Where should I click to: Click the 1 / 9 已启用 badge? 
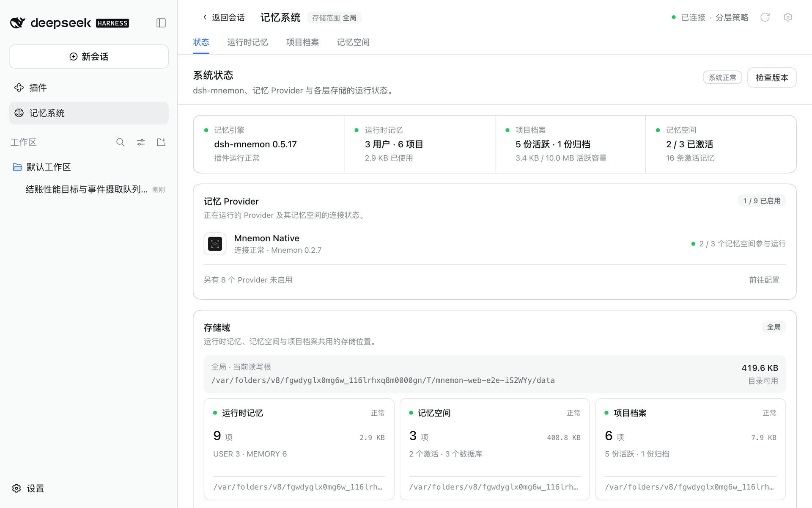[762, 201]
